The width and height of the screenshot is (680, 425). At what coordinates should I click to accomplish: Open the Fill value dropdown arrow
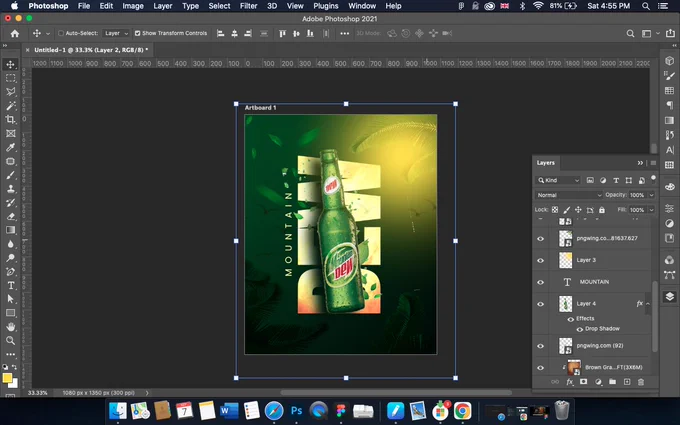click(x=651, y=210)
